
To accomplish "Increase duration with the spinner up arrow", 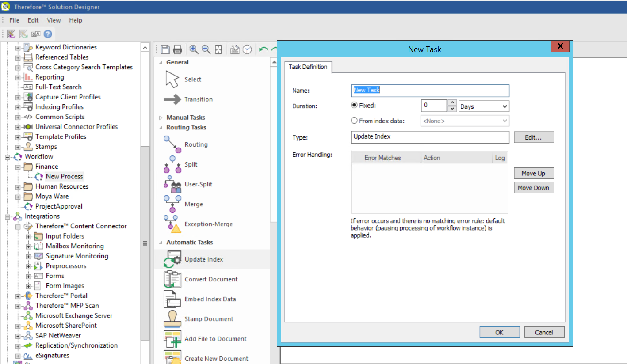I will pyautogui.click(x=451, y=103).
